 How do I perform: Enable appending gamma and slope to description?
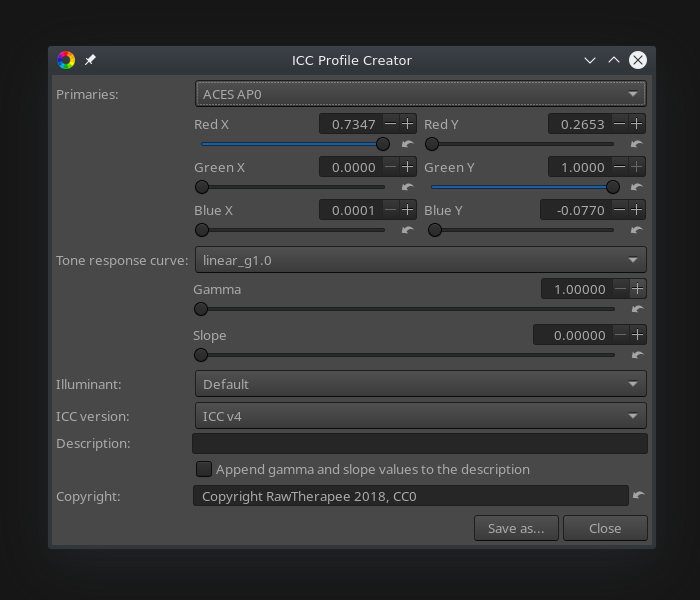click(204, 469)
